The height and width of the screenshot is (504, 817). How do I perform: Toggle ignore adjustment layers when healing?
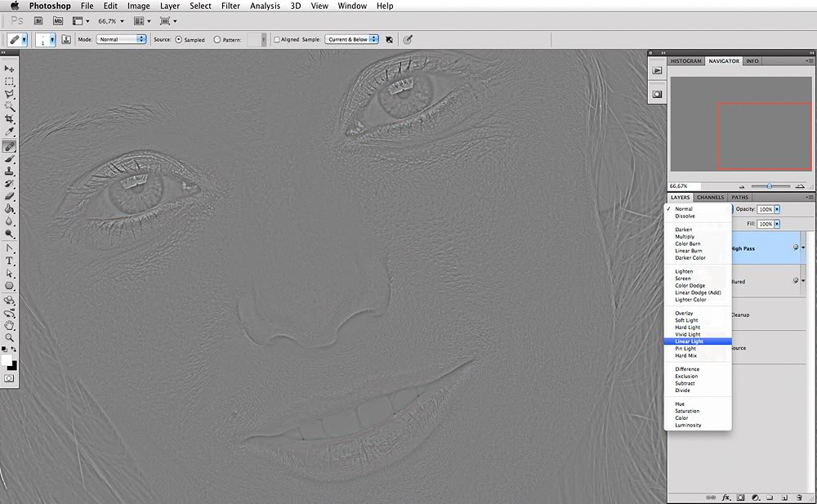(389, 39)
